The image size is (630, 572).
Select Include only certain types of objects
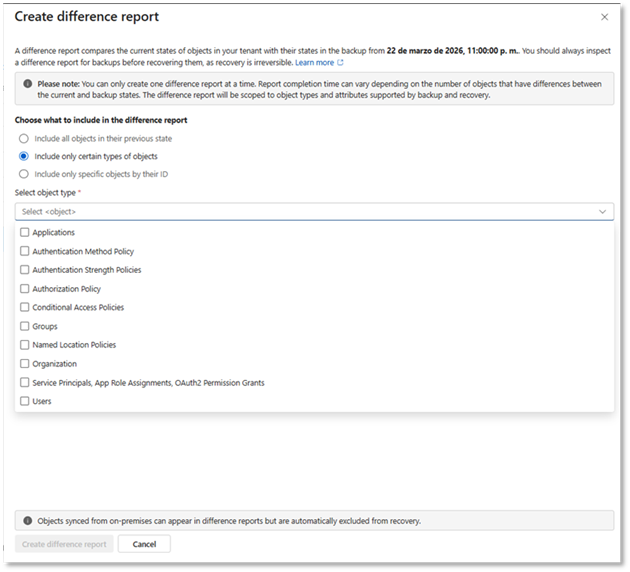click(x=24, y=156)
